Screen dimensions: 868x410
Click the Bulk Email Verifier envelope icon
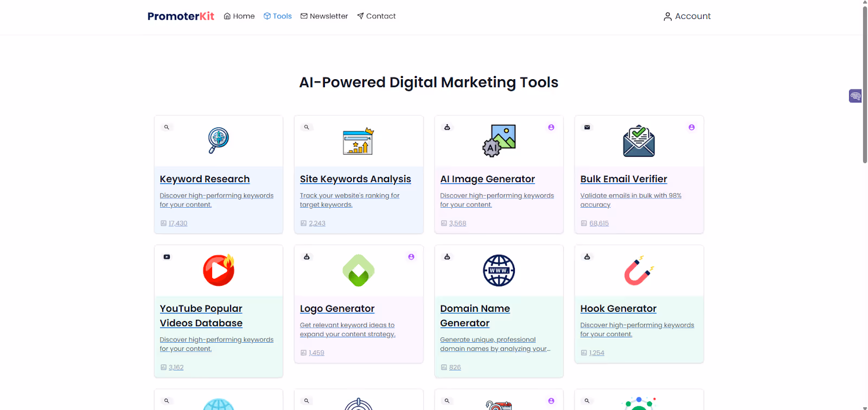639,141
